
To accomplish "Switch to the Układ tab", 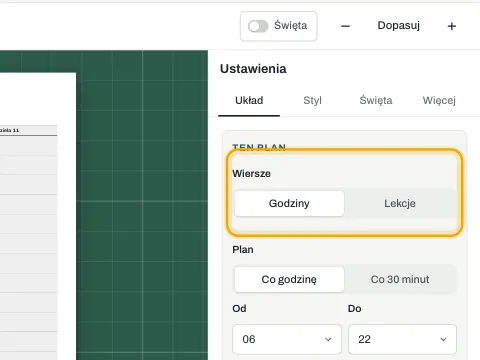I will pos(249,100).
